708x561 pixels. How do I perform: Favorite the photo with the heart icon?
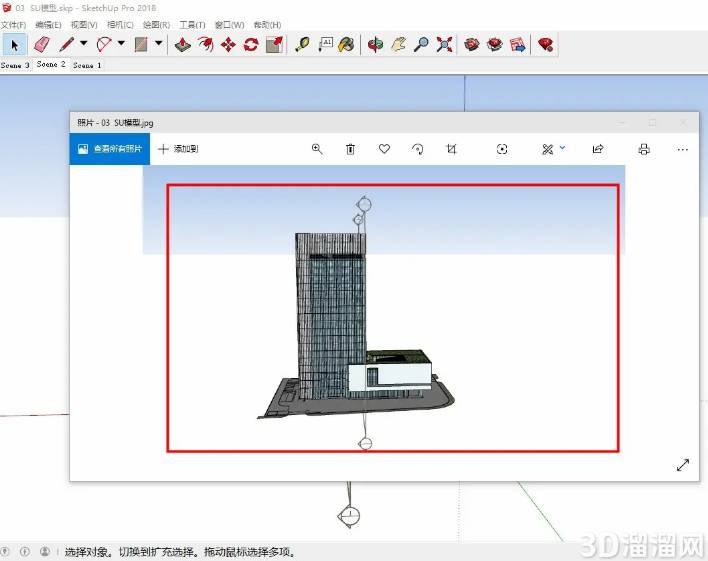click(x=384, y=149)
